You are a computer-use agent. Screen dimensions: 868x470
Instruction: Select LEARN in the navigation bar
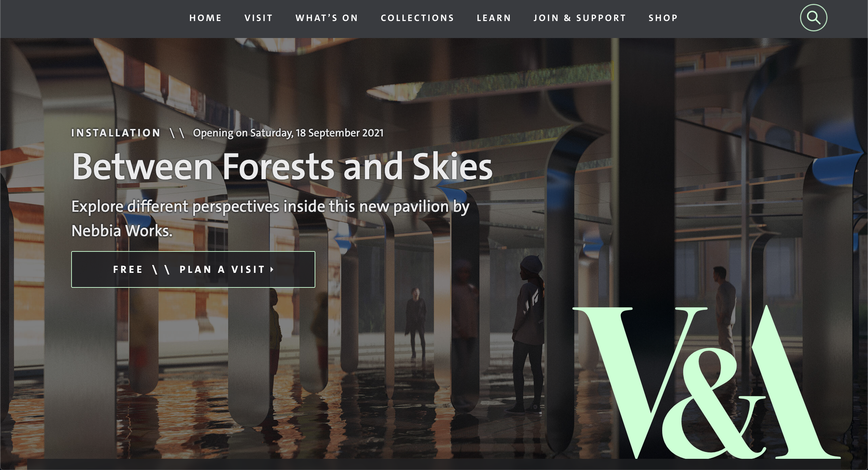click(x=494, y=18)
